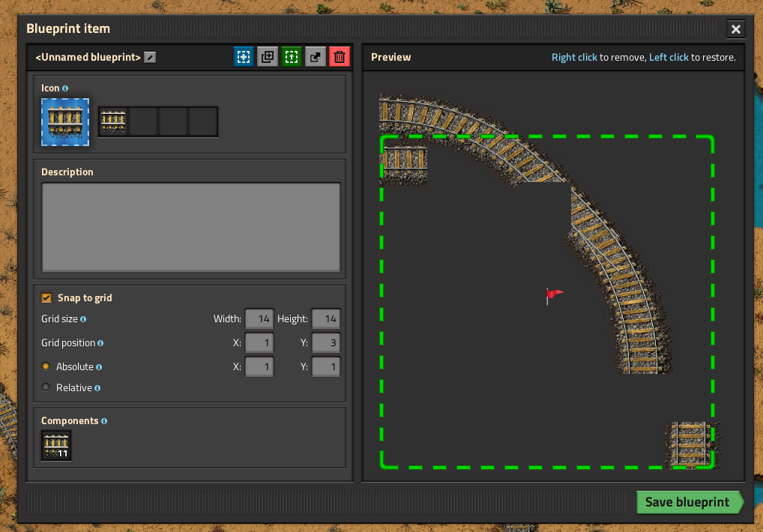Click the red trash delete icon
763x532 pixels.
(340, 57)
